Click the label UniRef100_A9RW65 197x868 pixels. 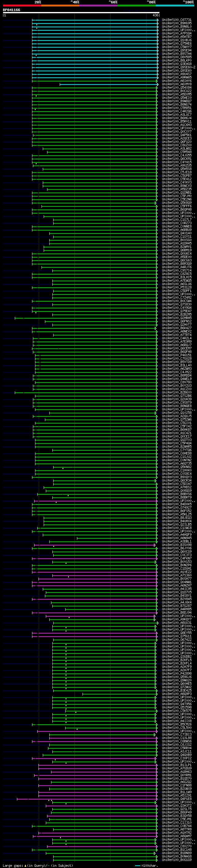click(176, 78)
